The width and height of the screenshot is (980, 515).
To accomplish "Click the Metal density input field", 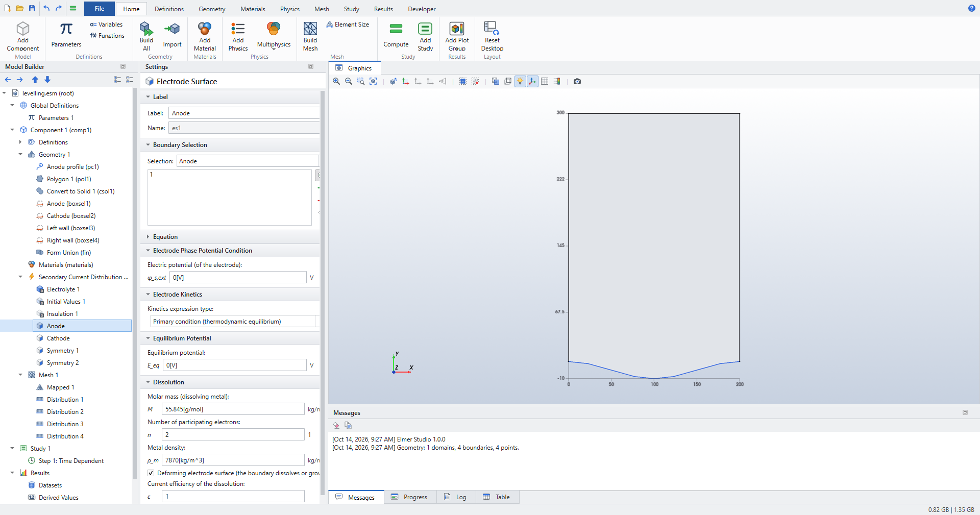I will (x=233, y=460).
